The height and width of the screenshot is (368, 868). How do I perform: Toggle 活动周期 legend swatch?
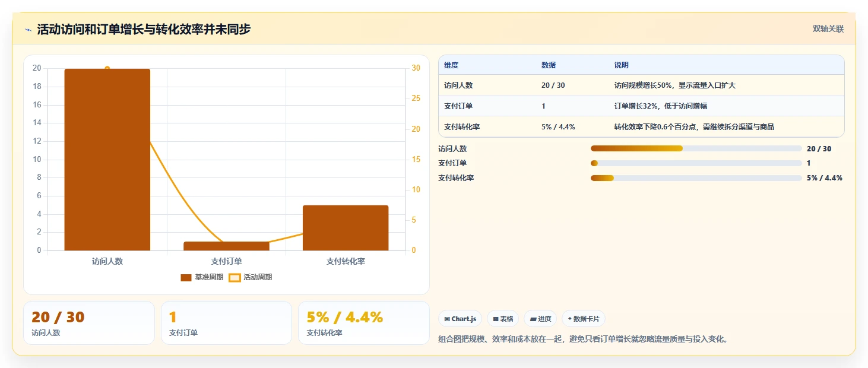click(x=235, y=277)
